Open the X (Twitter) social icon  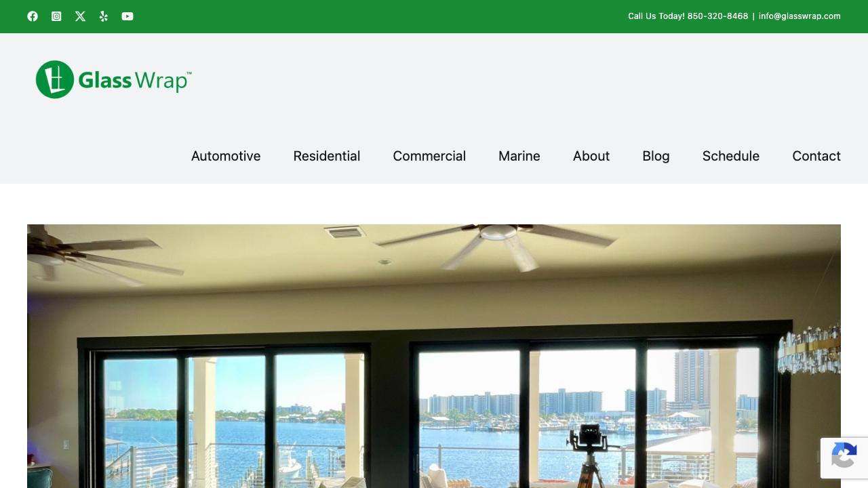80,16
